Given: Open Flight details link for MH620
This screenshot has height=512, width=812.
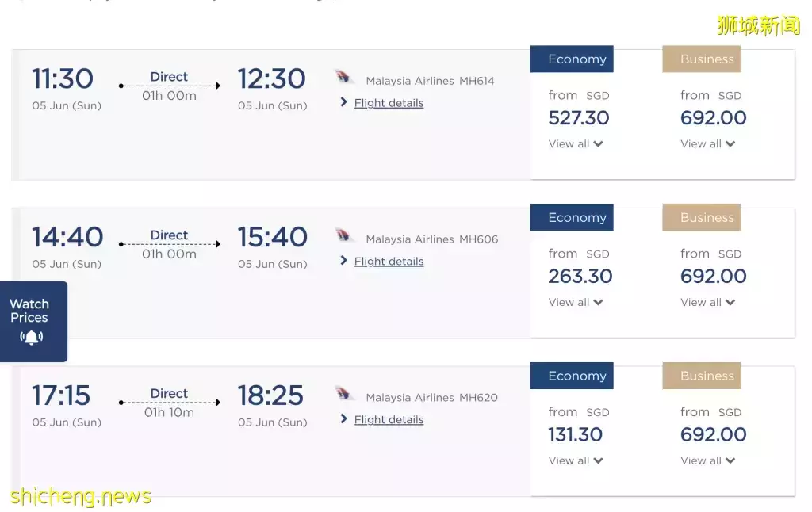Looking at the screenshot, I should (389, 420).
